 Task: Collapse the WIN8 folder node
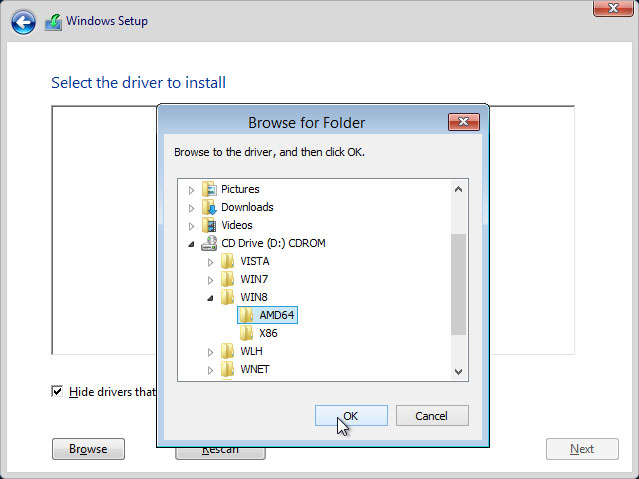[x=210, y=298]
